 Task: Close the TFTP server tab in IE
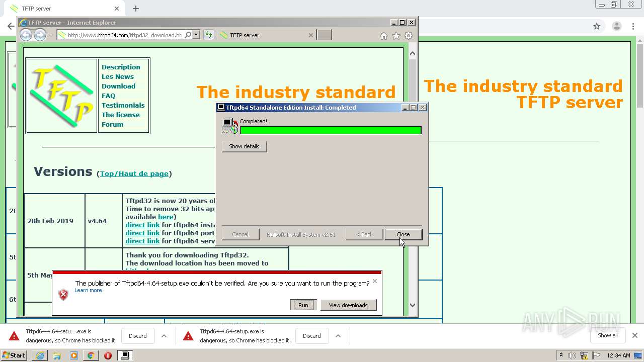(310, 35)
